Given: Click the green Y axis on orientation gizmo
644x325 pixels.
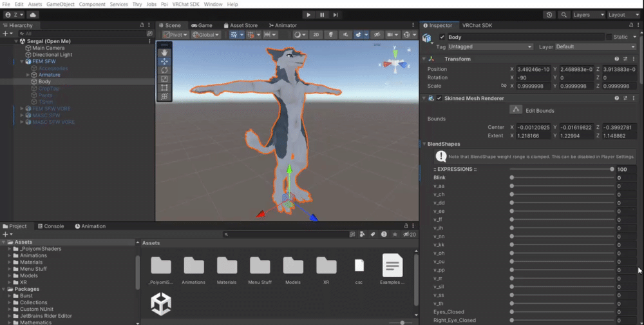Looking at the screenshot, I should point(395,54).
